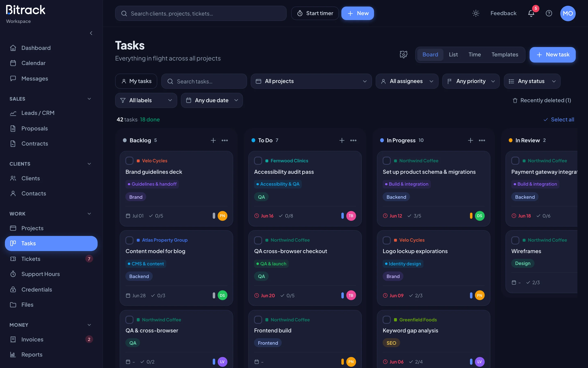Check the QA cross-browser checkout task

(x=258, y=240)
